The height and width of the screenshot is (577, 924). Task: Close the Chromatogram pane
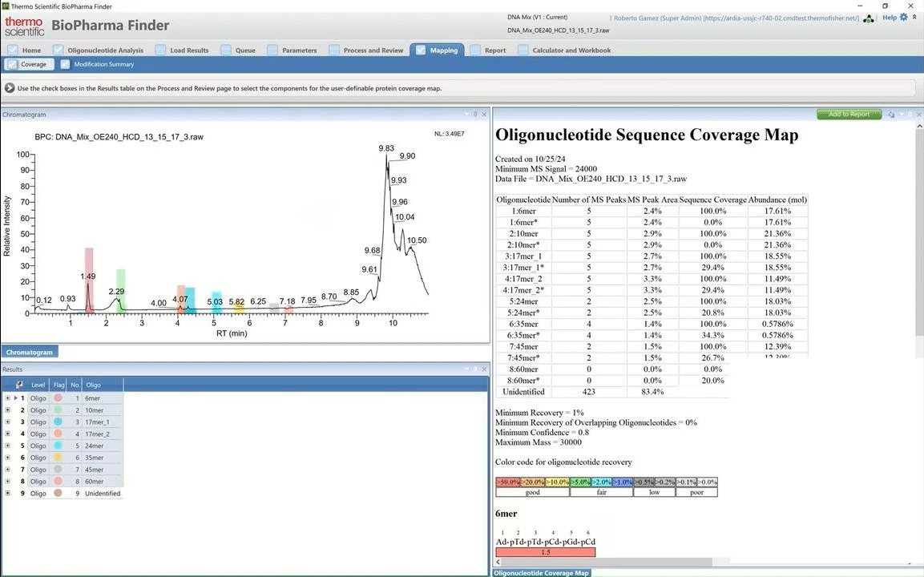click(x=484, y=115)
